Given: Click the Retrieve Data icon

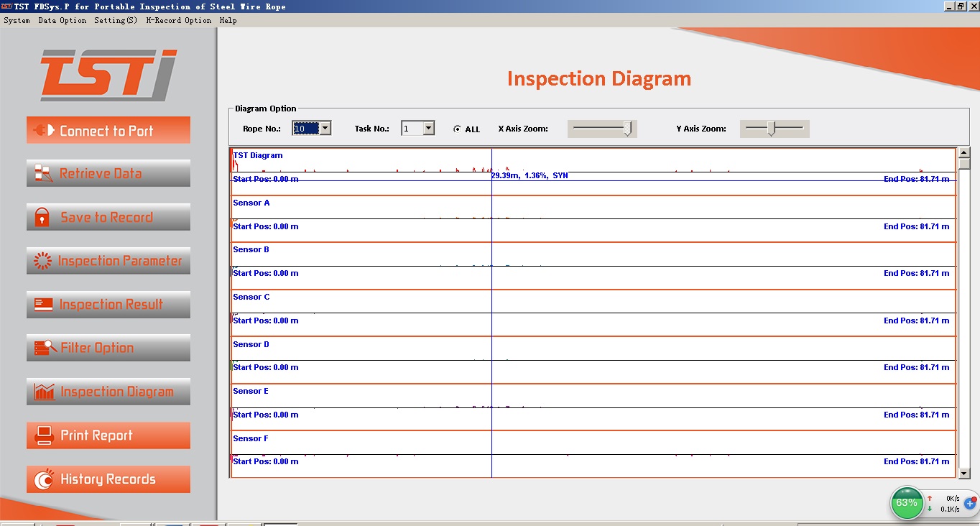Looking at the screenshot, I should [44, 173].
